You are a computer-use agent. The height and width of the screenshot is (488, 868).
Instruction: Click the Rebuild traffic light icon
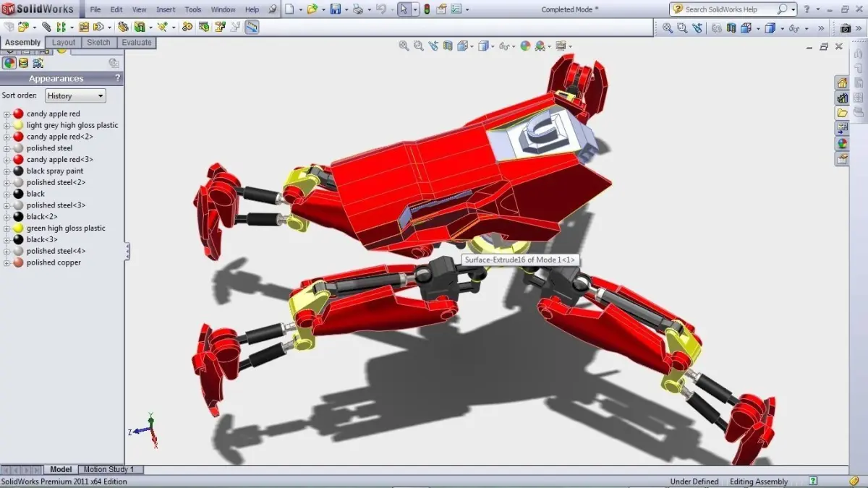(426, 9)
